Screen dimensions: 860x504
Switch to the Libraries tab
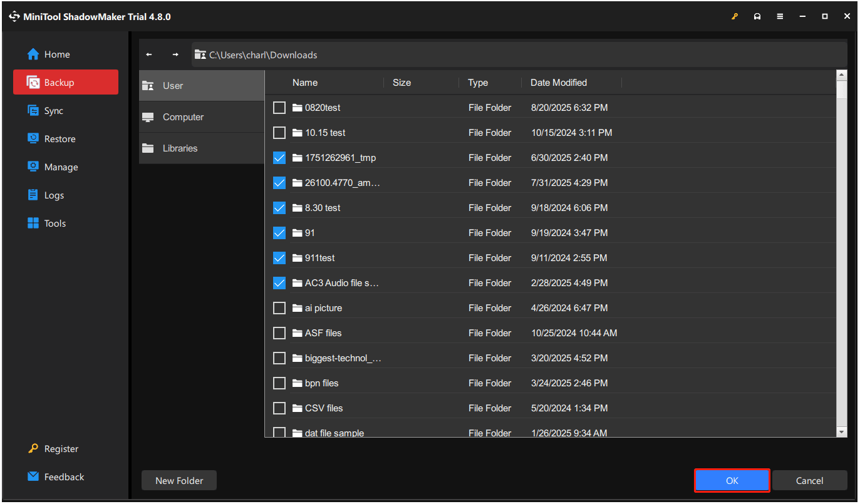pyautogui.click(x=180, y=148)
